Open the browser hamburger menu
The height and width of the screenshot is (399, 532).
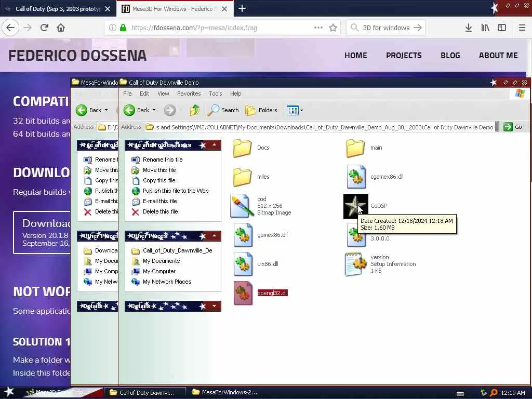[522, 28]
